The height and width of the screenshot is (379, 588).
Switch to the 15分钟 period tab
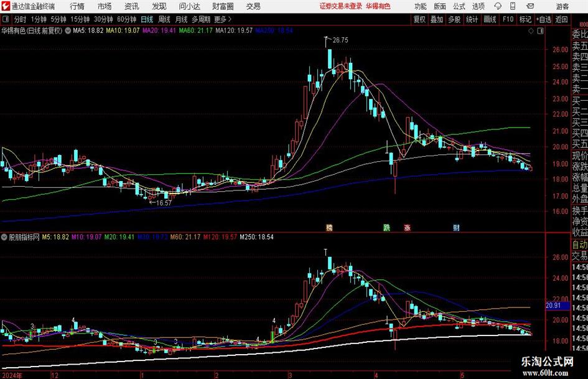80,19
